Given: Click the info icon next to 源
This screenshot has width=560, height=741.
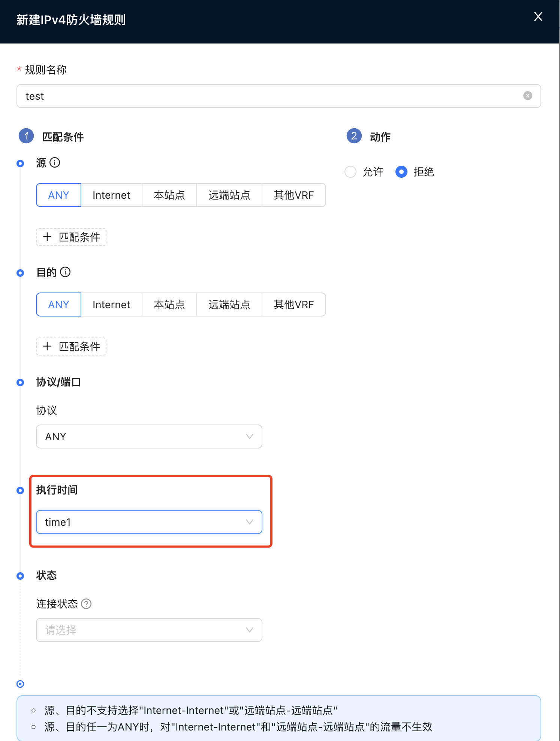Looking at the screenshot, I should tap(55, 162).
